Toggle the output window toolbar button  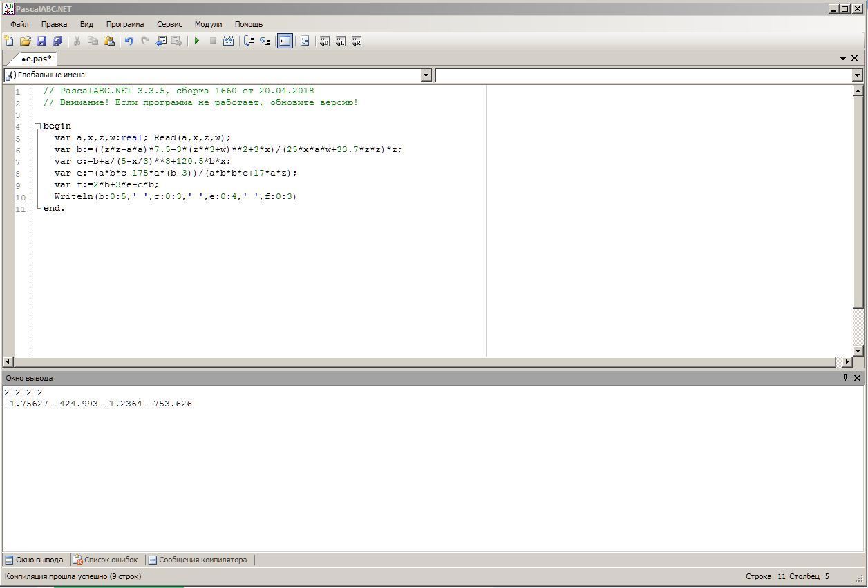pyautogui.click(x=285, y=41)
